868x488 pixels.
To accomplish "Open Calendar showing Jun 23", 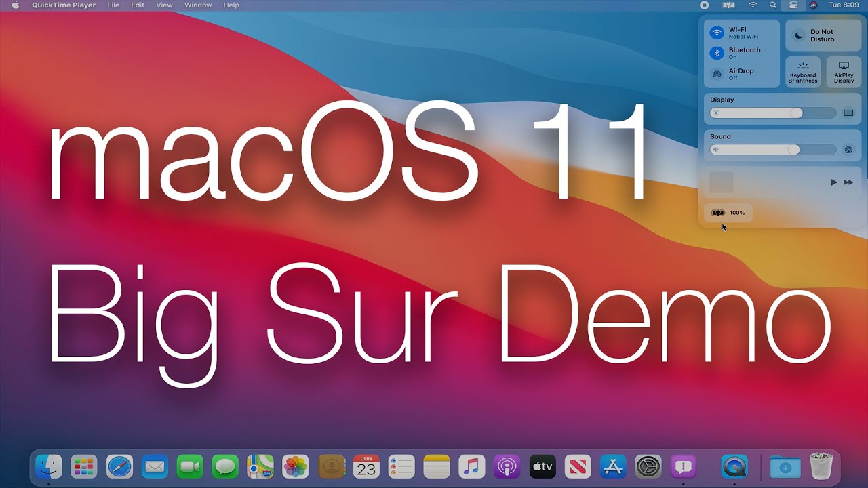I will 366,466.
